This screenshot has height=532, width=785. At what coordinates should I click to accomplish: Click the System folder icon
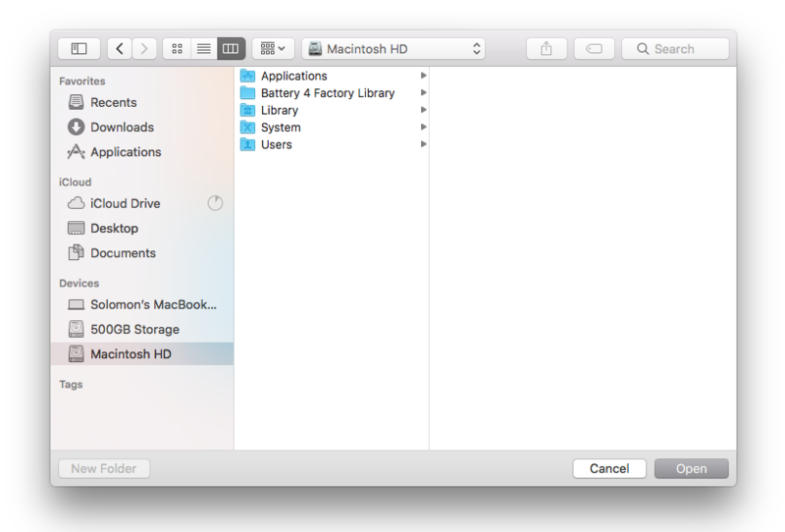click(x=248, y=127)
